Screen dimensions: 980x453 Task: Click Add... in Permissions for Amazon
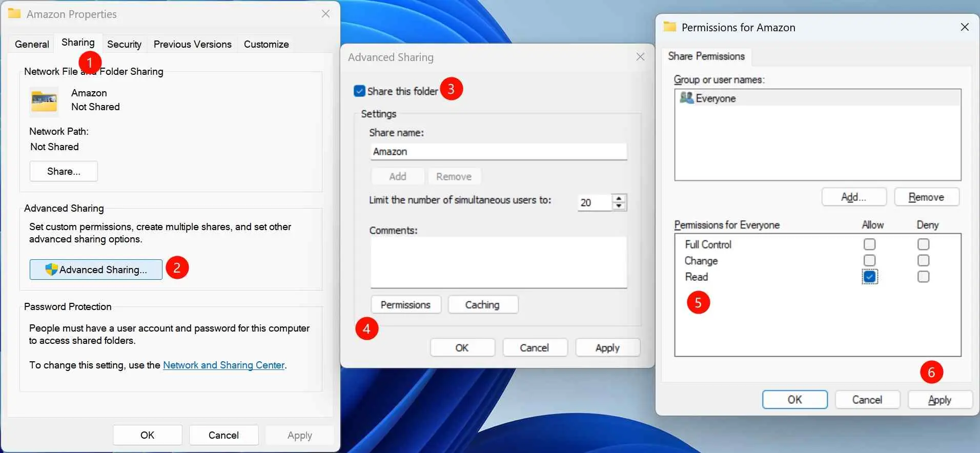point(853,197)
